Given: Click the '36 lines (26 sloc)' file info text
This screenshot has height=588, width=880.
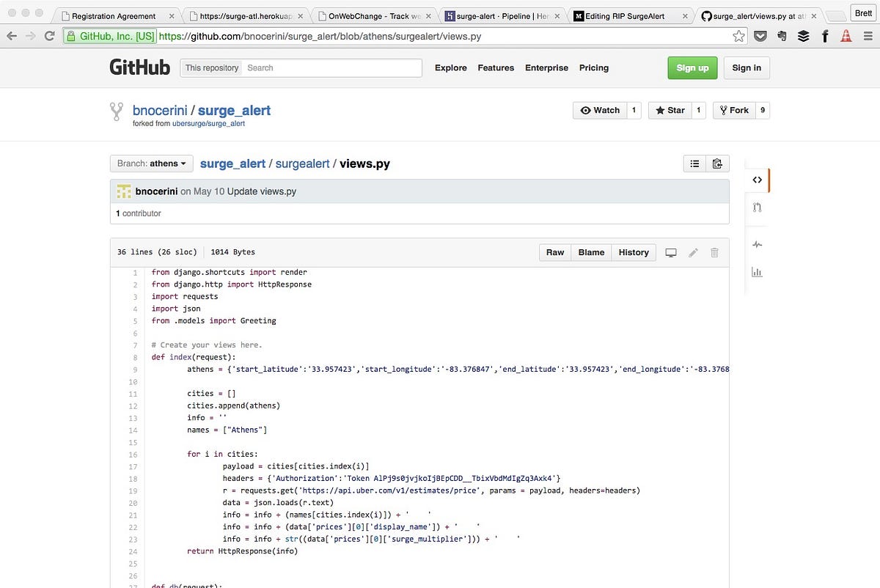Looking at the screenshot, I should coord(157,252).
